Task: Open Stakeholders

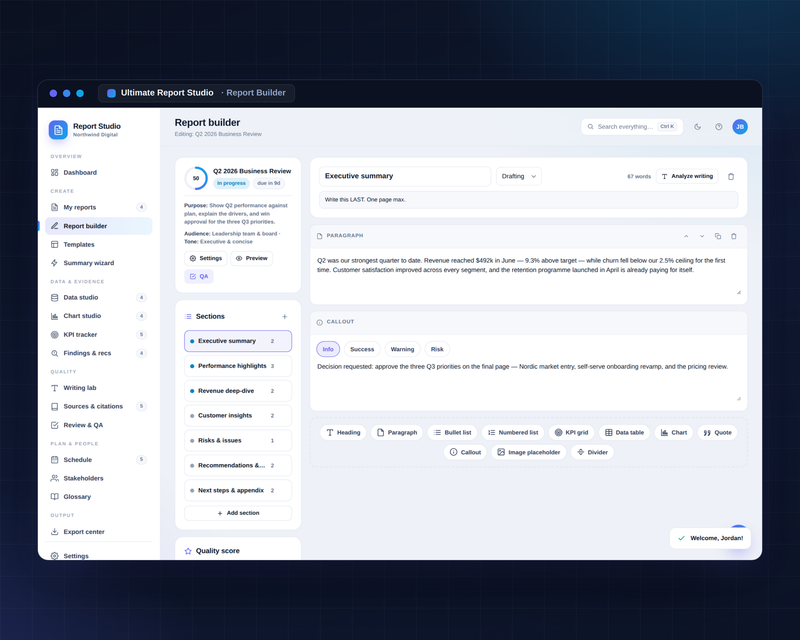Action: 98,478
